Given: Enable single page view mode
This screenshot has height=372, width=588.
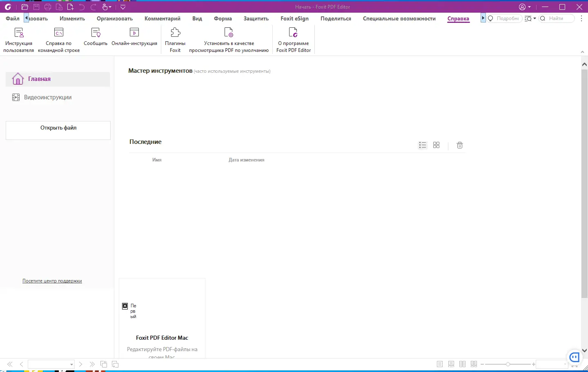Looking at the screenshot, I should click(440, 364).
